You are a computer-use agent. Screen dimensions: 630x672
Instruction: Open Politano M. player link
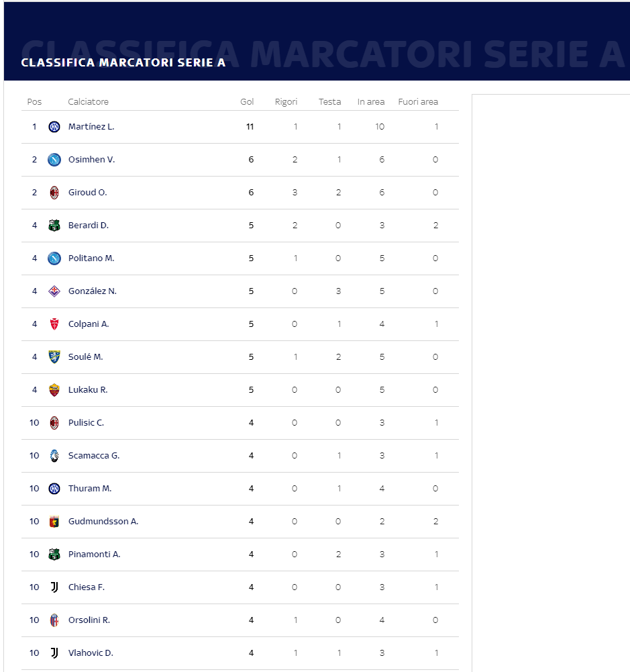click(91, 258)
